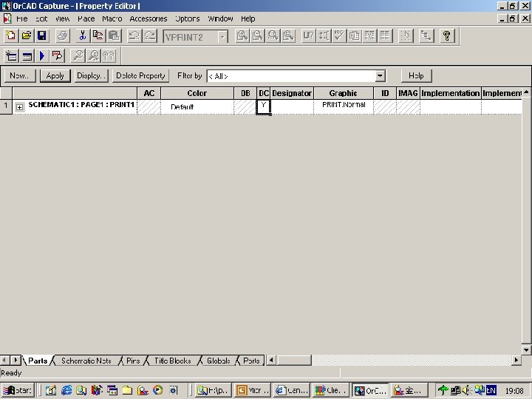
Task: Click the vertical scrollbar down arrow
Action: pos(526,349)
